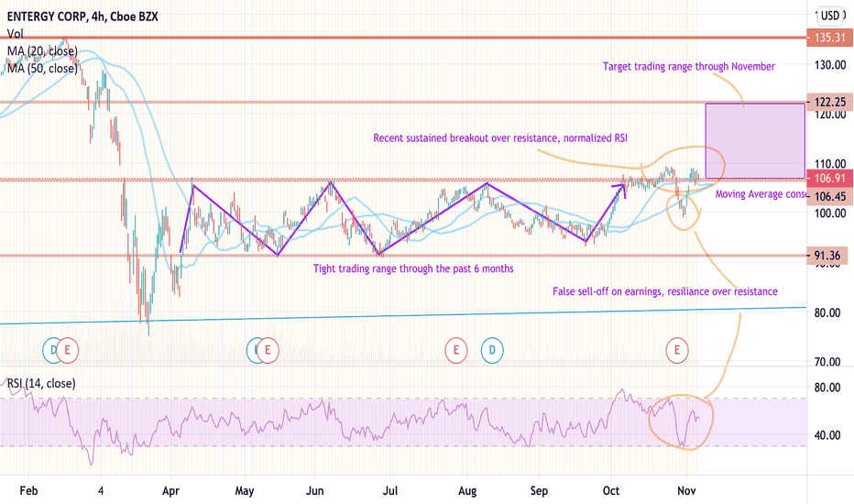Click the 122.25 price level label
The height and width of the screenshot is (504, 854).
(x=830, y=102)
